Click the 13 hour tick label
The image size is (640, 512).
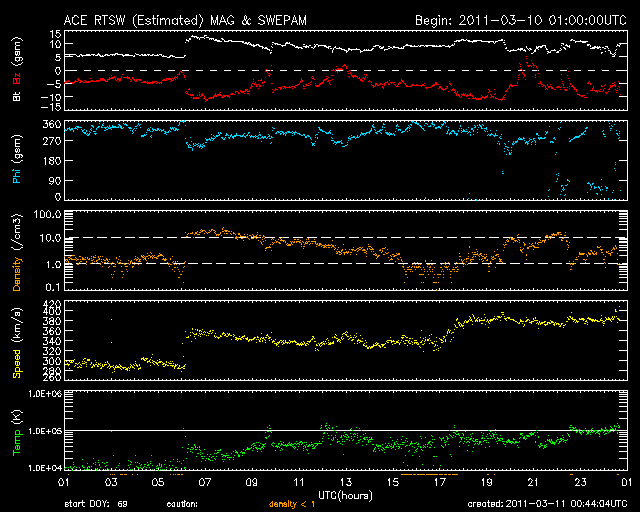coord(346,482)
